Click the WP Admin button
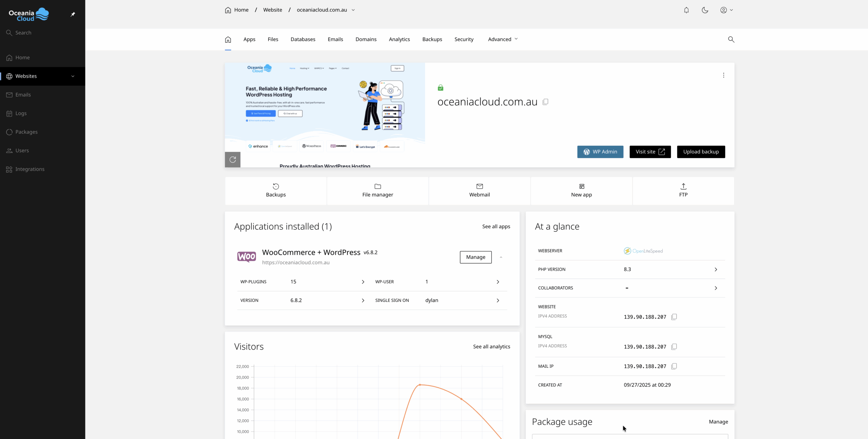The height and width of the screenshot is (439, 868). coord(600,152)
